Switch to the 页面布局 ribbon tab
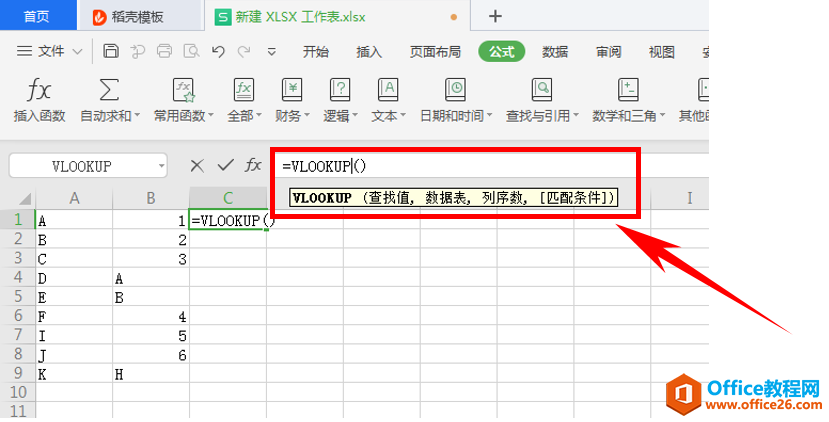The image size is (829, 422). (435, 52)
